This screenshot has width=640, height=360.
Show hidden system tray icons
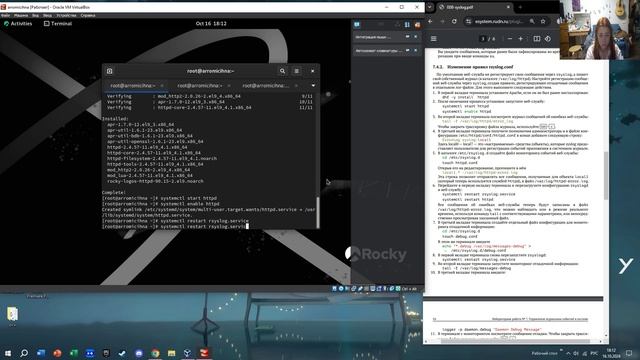568,353
